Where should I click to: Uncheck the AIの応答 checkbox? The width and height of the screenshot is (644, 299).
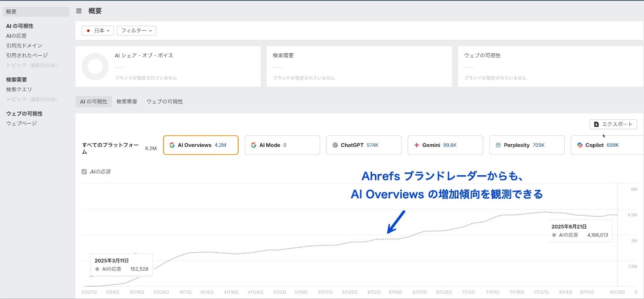[84, 172]
